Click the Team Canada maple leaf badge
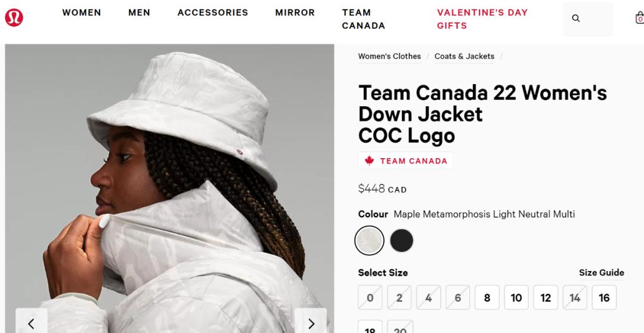Viewport: 644px width, 333px height. 405,161
